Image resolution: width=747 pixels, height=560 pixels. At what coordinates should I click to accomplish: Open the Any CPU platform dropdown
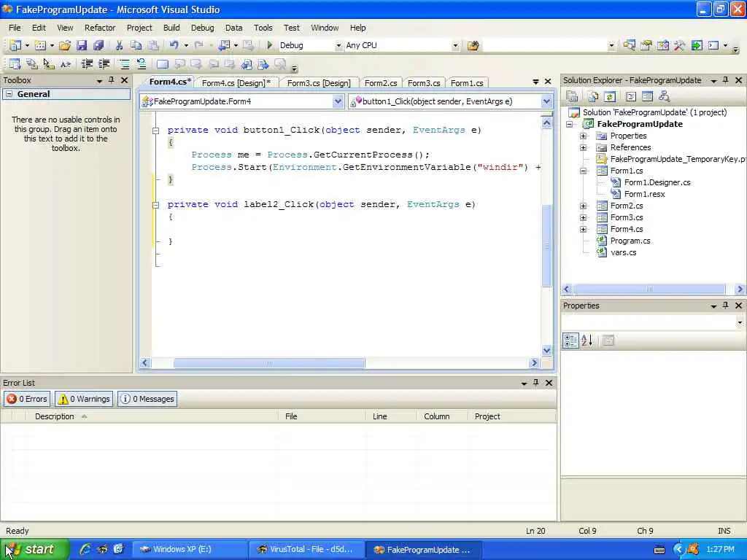coord(455,46)
